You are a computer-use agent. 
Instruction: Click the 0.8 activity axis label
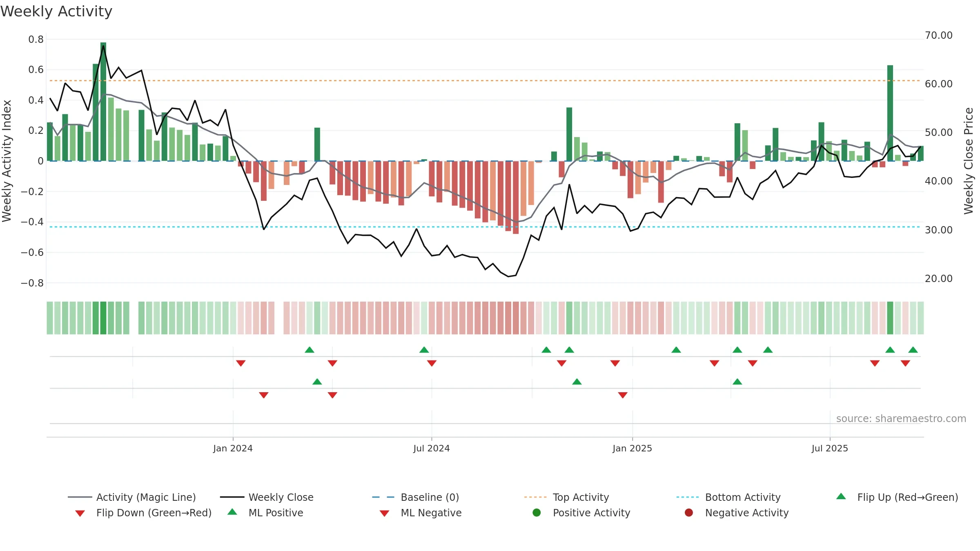point(36,40)
